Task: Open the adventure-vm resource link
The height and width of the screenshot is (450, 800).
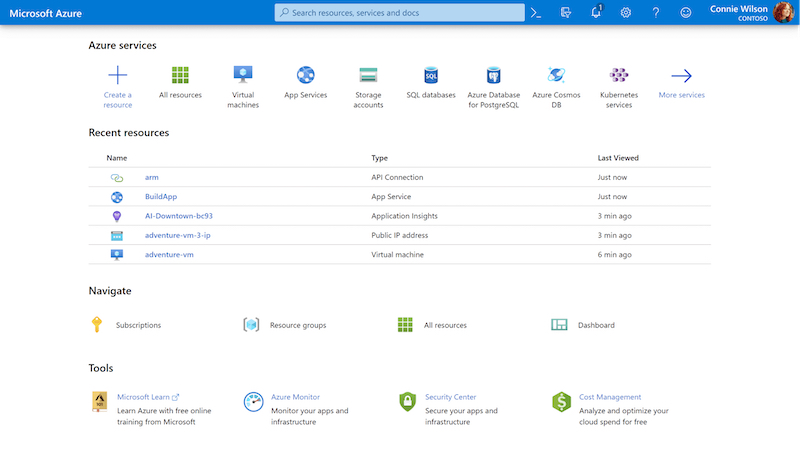Action: [169, 255]
